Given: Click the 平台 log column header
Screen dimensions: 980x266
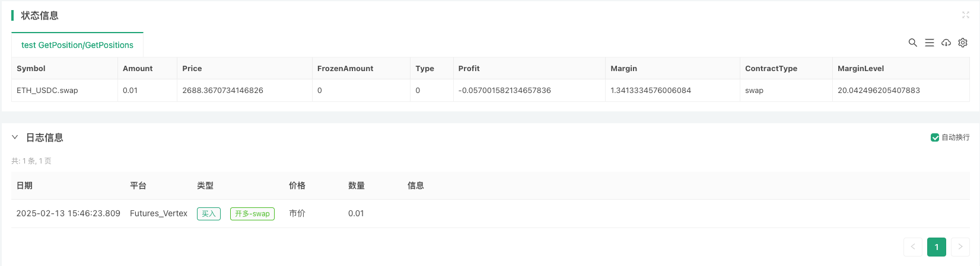Looking at the screenshot, I should (x=138, y=186).
